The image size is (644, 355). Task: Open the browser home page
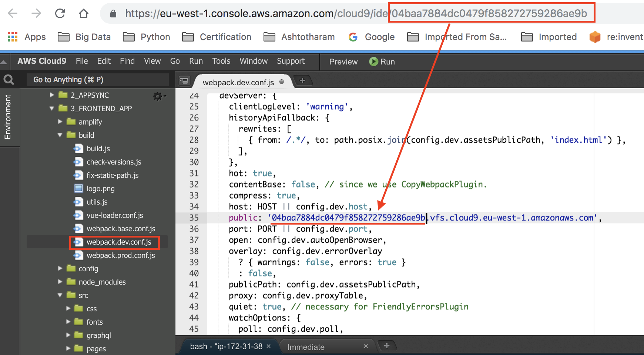84,14
